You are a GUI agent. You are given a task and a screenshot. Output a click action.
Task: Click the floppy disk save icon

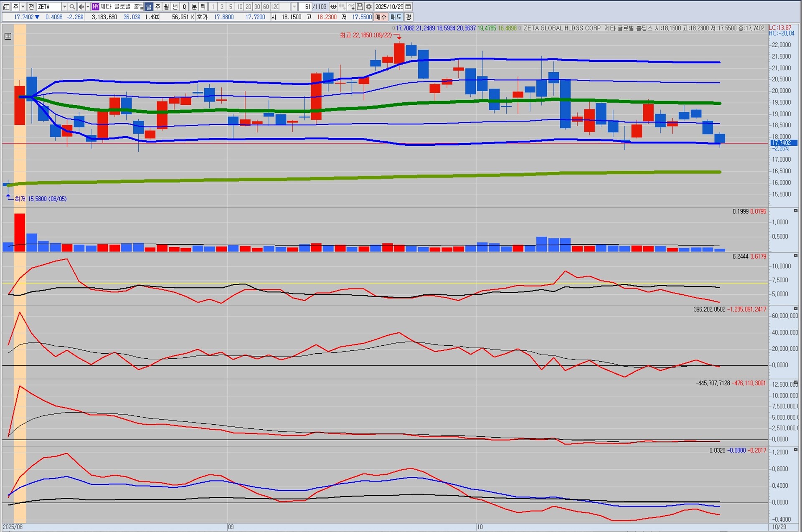(360, 7)
